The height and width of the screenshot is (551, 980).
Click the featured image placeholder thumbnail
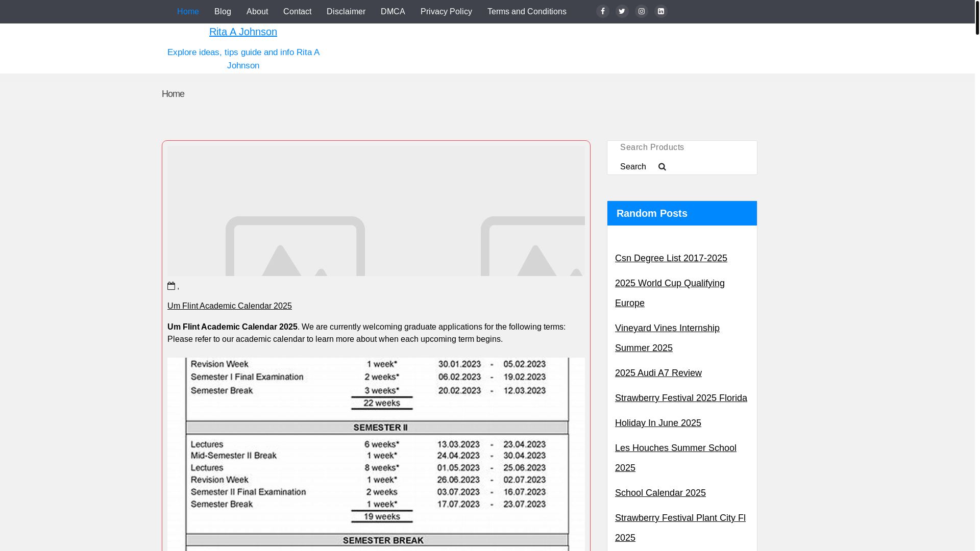(x=376, y=211)
